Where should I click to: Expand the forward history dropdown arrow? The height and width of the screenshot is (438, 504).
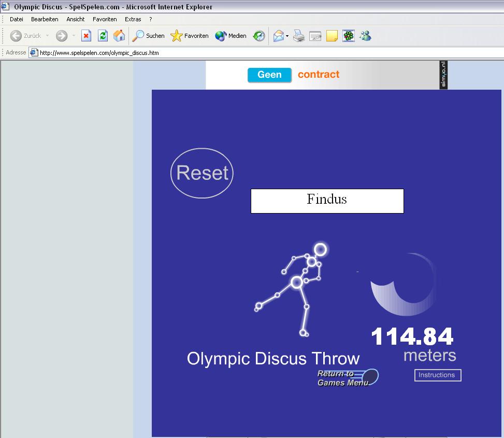[74, 36]
